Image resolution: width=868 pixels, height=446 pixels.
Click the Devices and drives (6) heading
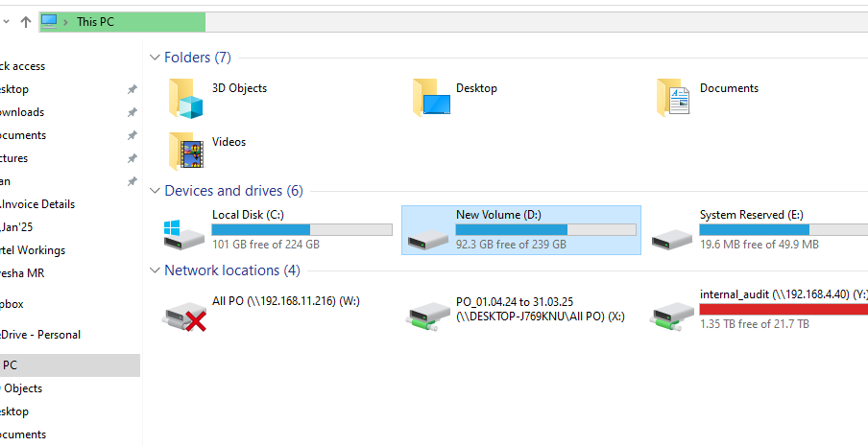233,191
